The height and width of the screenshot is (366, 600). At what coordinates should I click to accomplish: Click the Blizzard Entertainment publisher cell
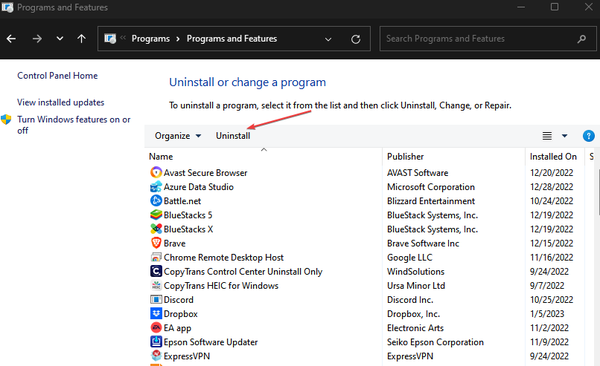coord(431,201)
